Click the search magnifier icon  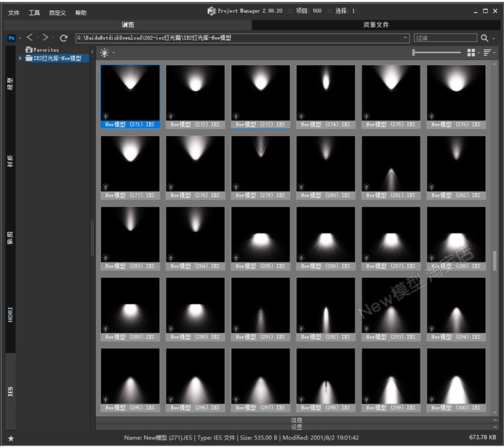point(485,38)
